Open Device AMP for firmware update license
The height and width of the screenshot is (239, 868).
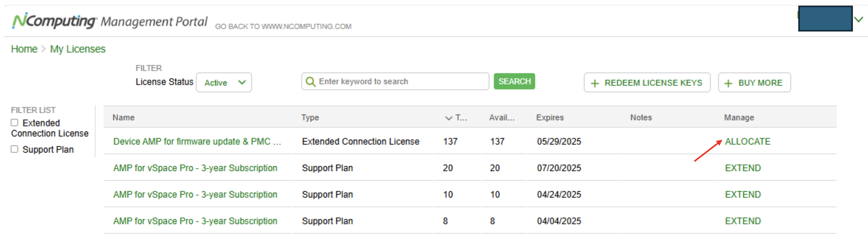coord(197,142)
